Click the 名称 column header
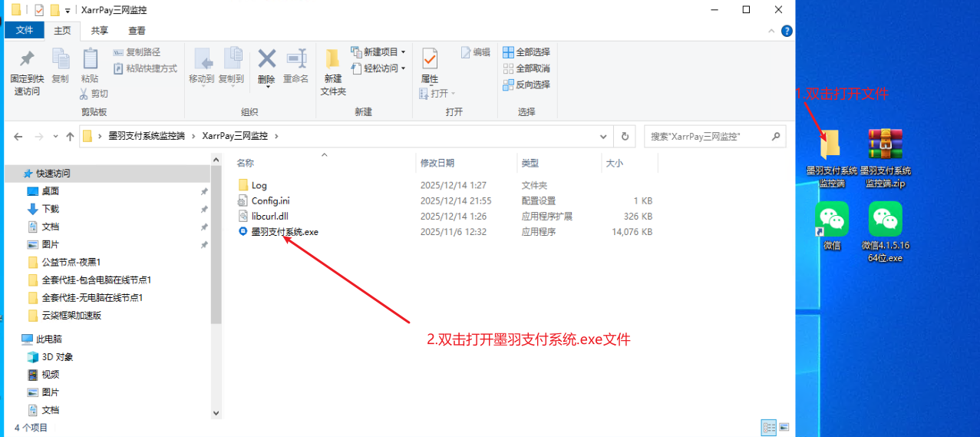This screenshot has height=437, width=980. pyautogui.click(x=246, y=164)
